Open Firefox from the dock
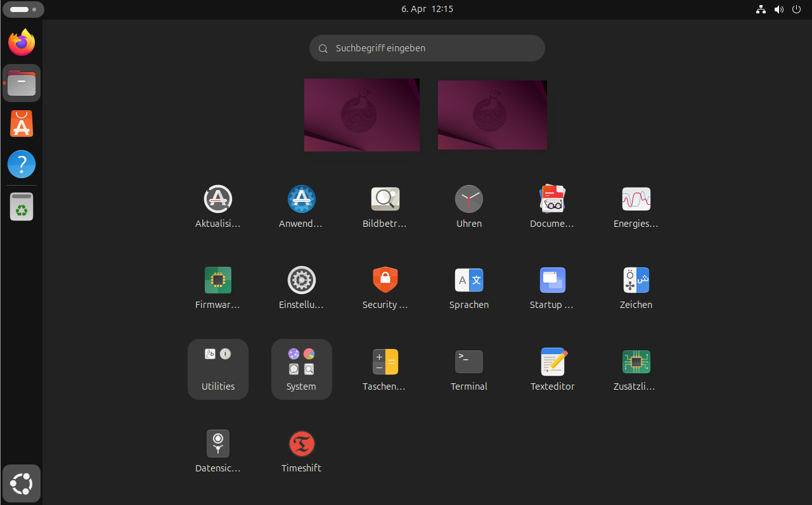 [x=22, y=42]
